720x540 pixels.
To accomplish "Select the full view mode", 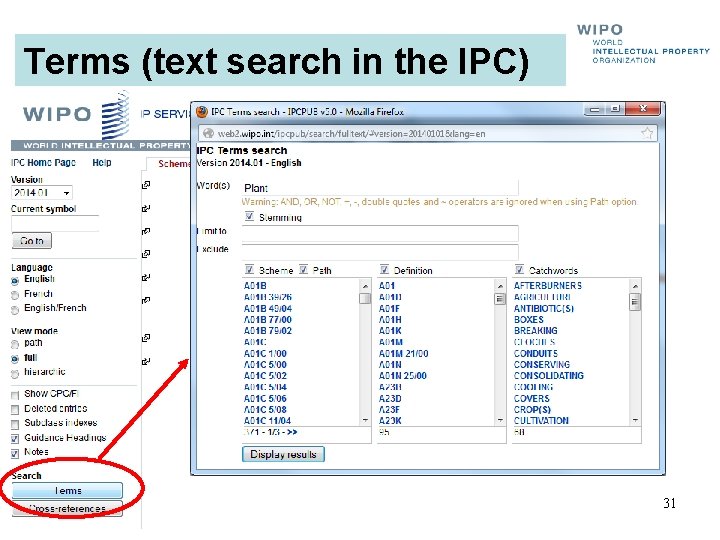I will [15, 359].
